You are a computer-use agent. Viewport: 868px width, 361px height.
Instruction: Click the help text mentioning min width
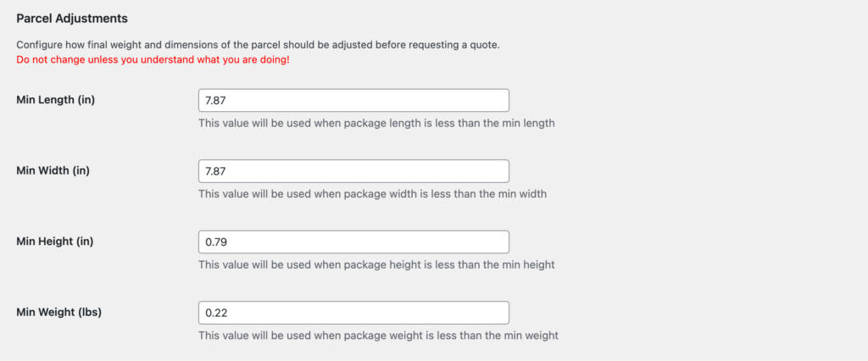(372, 193)
